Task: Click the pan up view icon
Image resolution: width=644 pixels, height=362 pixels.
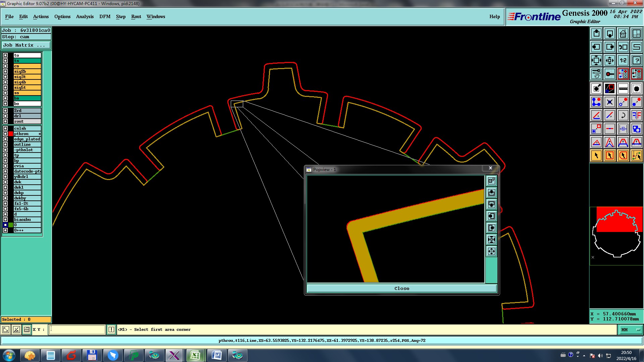Action: coord(596,34)
